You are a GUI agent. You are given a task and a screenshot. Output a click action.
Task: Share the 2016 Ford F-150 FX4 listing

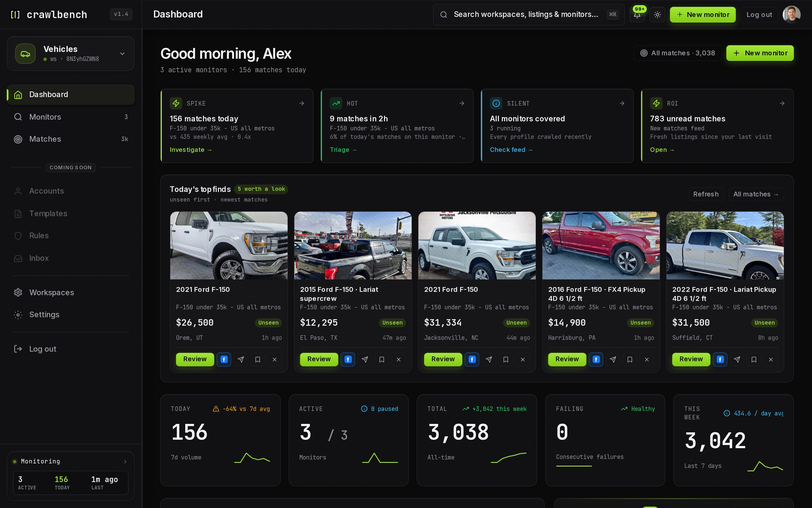point(613,360)
